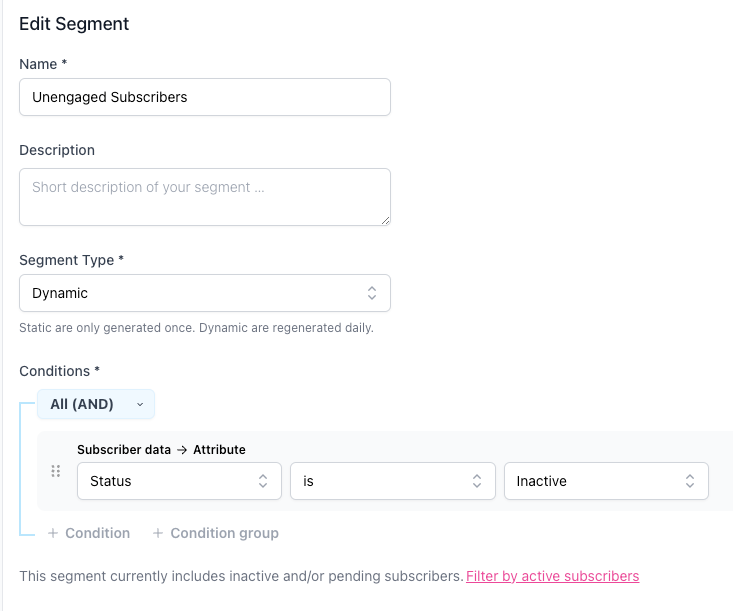Open the Inactive value dropdown

coord(598,481)
